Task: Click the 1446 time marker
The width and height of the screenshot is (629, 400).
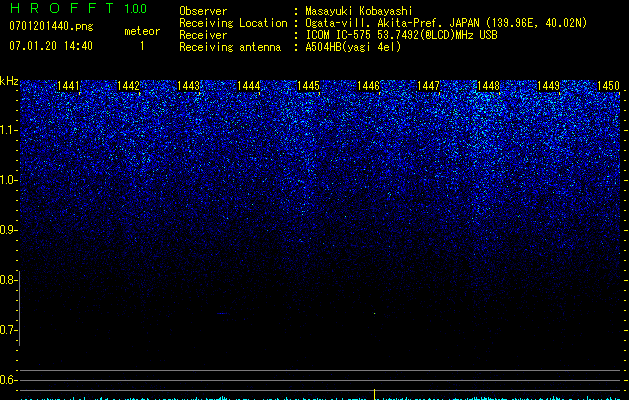Action: 368,86
